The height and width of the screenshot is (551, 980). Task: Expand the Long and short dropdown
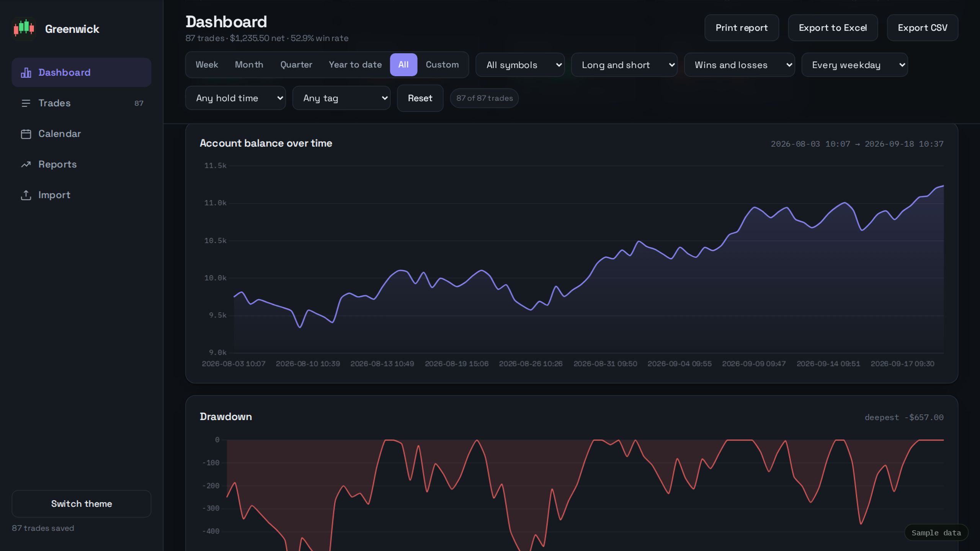pyautogui.click(x=624, y=65)
